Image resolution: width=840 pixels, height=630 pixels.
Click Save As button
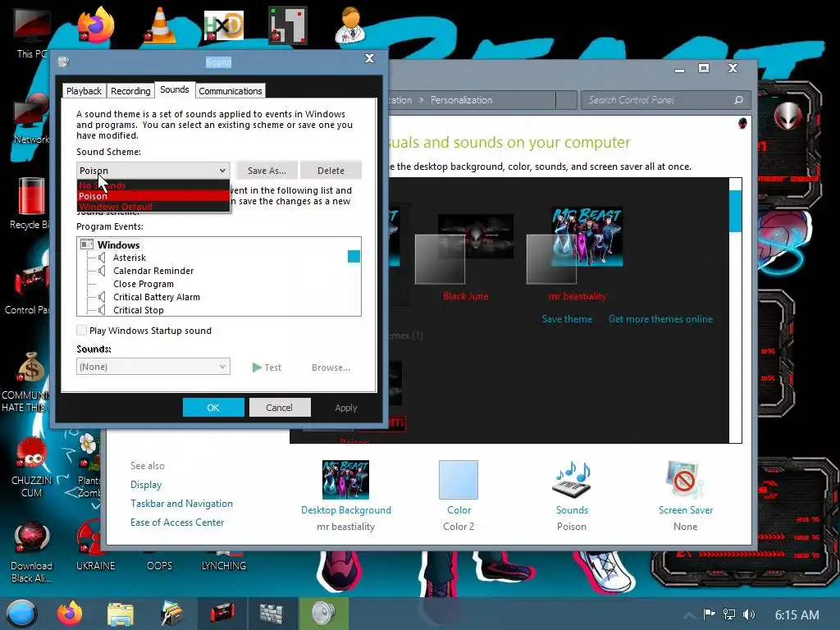pyautogui.click(x=267, y=171)
